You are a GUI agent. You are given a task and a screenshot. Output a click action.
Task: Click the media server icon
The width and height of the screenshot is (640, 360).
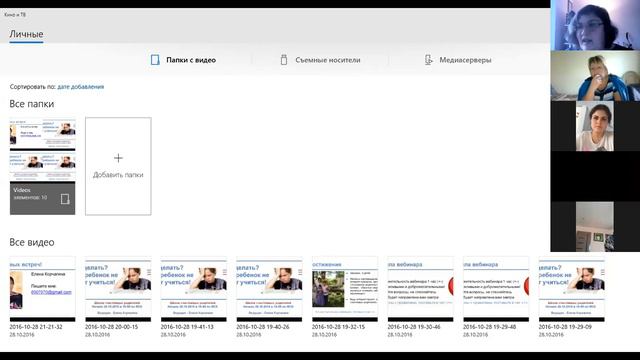pyautogui.click(x=428, y=60)
